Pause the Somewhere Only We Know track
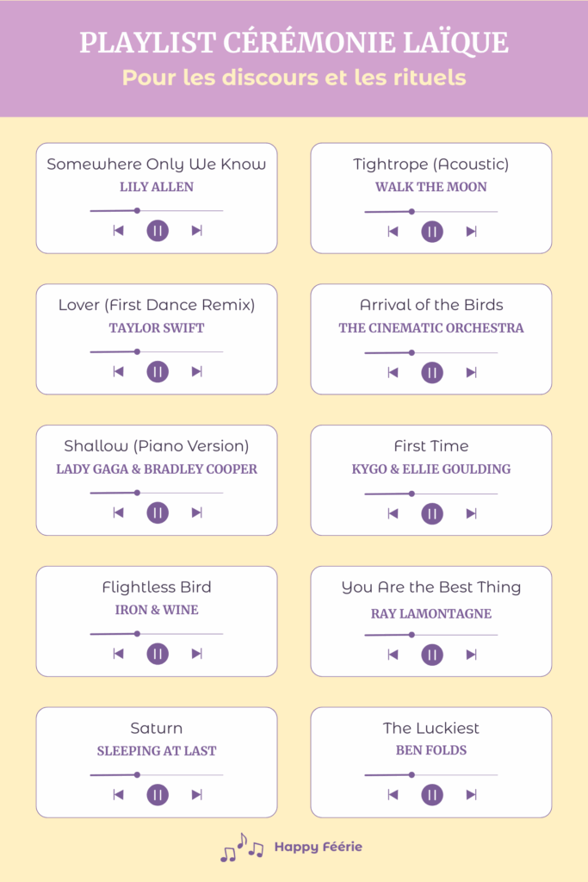588x882 pixels. 158,231
